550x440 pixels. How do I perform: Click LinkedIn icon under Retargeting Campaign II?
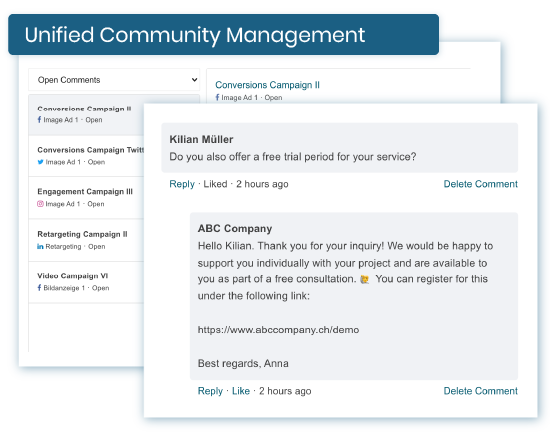tap(40, 246)
